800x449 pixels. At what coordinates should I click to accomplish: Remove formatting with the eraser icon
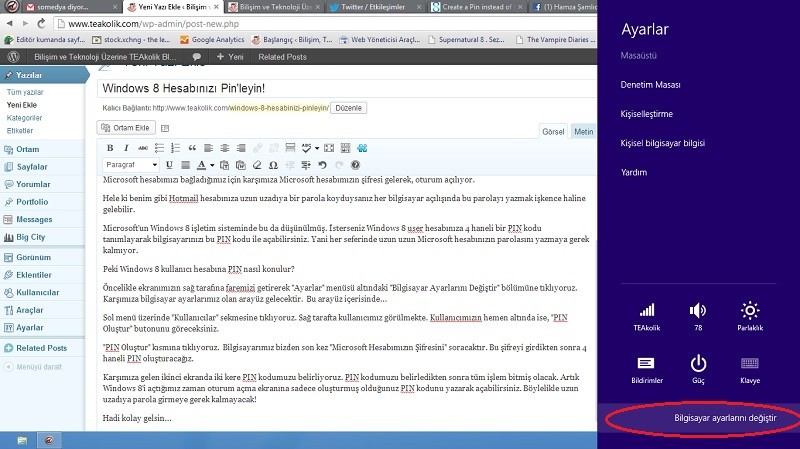(257, 165)
